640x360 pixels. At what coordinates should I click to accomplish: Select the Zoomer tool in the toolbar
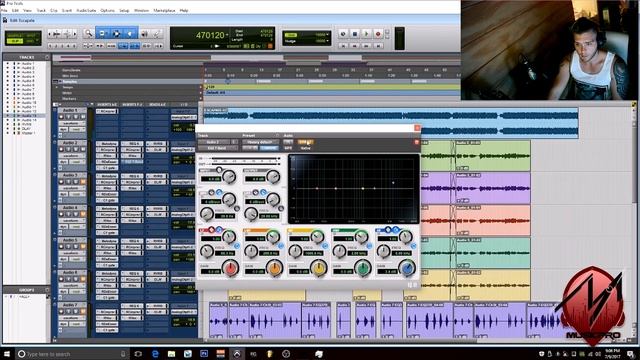click(x=88, y=33)
